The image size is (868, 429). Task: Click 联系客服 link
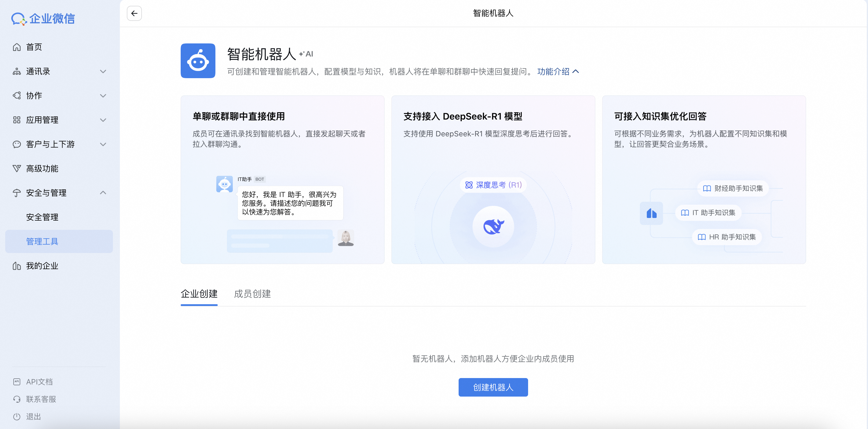[x=41, y=399]
